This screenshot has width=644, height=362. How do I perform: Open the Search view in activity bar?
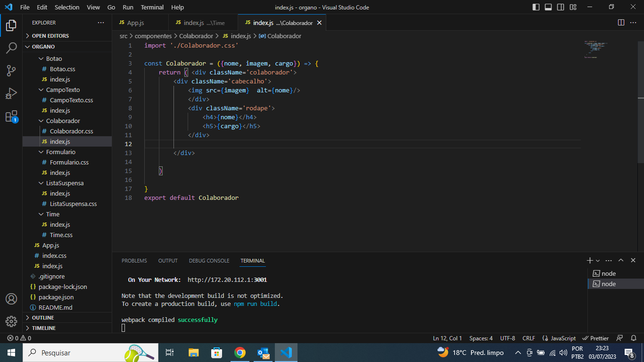(x=11, y=48)
